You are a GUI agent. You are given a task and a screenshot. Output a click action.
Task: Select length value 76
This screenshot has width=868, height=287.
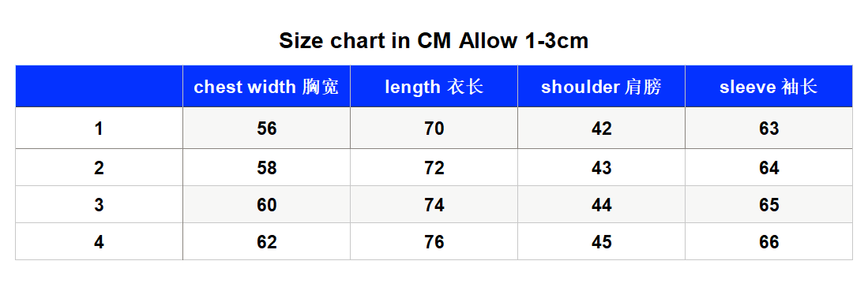(434, 241)
